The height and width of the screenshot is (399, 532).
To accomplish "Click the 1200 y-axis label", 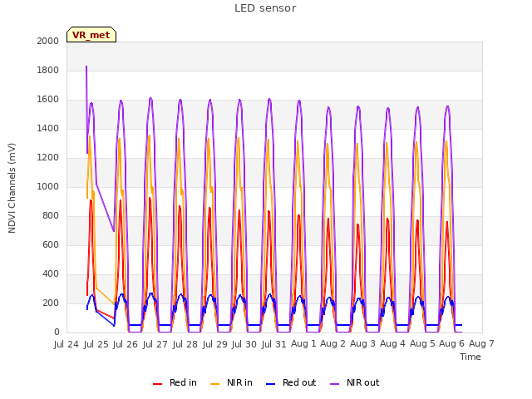I will (48, 157).
